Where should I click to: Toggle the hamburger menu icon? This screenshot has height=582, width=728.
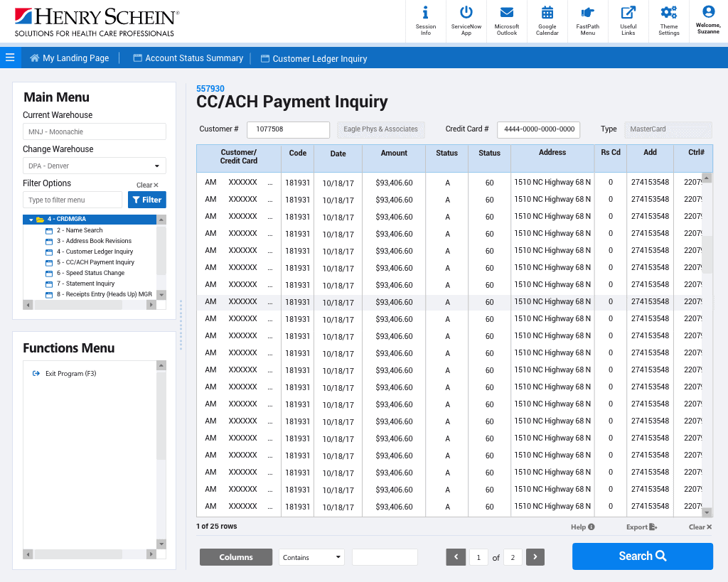click(x=10, y=58)
